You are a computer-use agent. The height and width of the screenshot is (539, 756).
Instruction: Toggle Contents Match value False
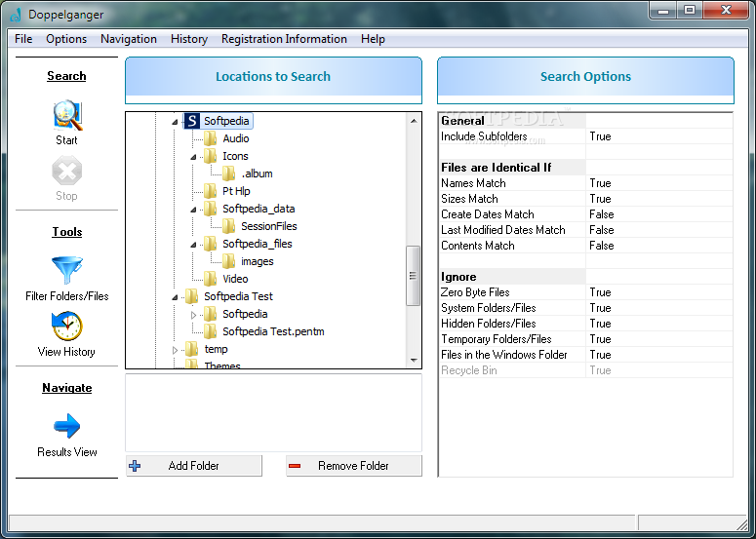(659, 246)
